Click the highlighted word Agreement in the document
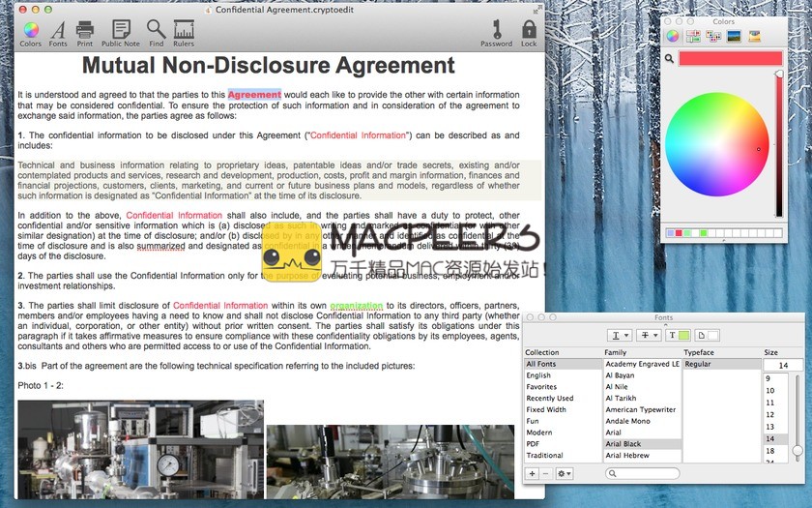 click(x=254, y=95)
